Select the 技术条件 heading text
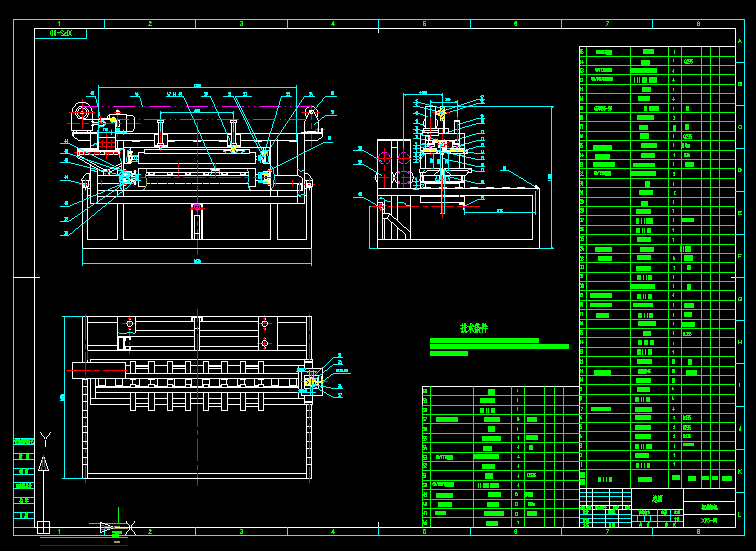The image size is (756, 551). coord(474,328)
